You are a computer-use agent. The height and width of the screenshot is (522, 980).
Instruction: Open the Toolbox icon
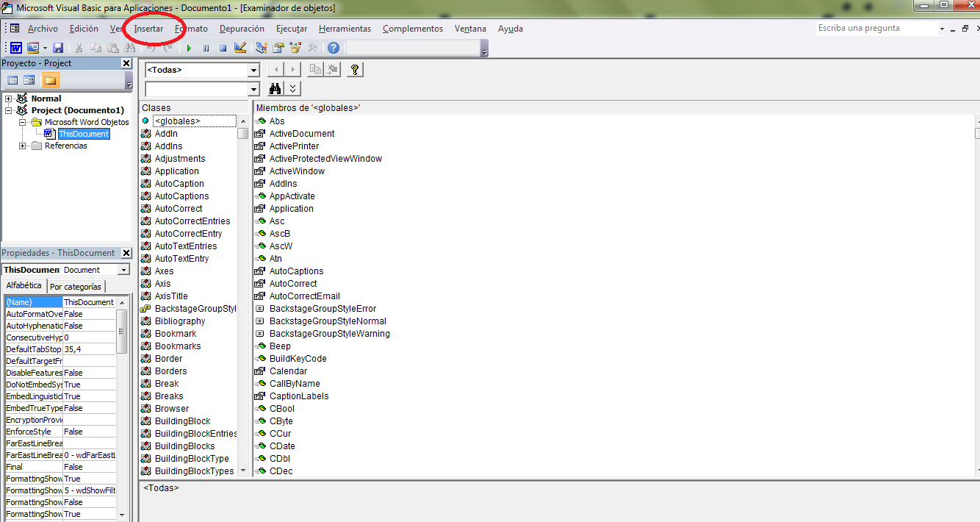pos(313,48)
